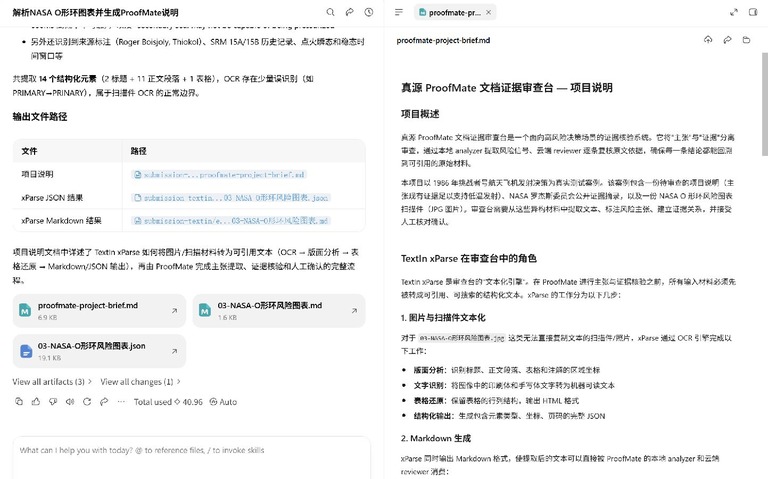Click the proofmate-project-brief.md filename in preview header

[x=443, y=40]
